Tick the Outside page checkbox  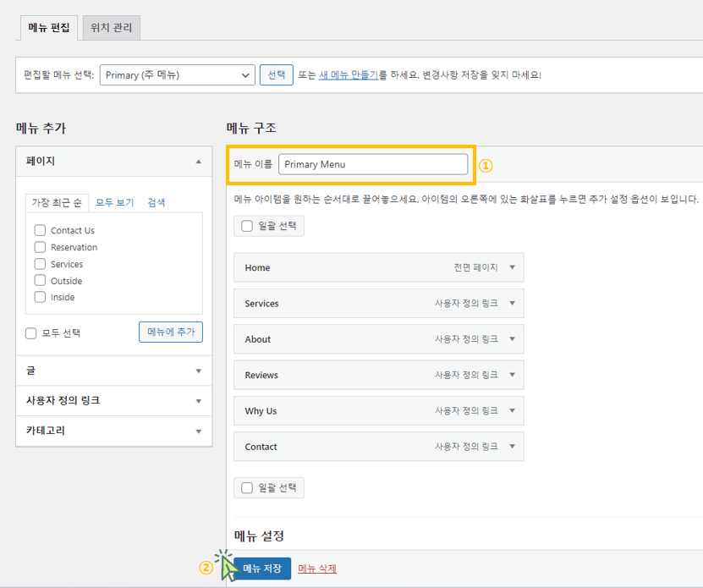click(40, 280)
